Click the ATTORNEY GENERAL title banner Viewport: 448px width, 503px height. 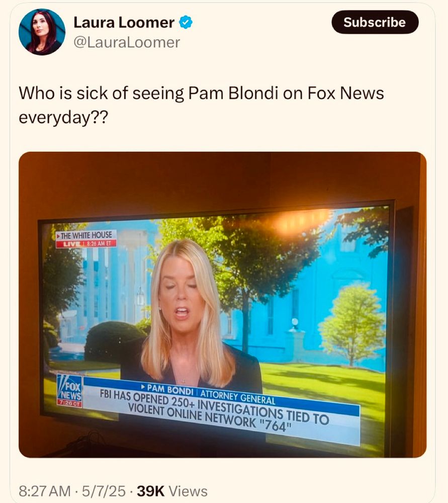point(238,397)
